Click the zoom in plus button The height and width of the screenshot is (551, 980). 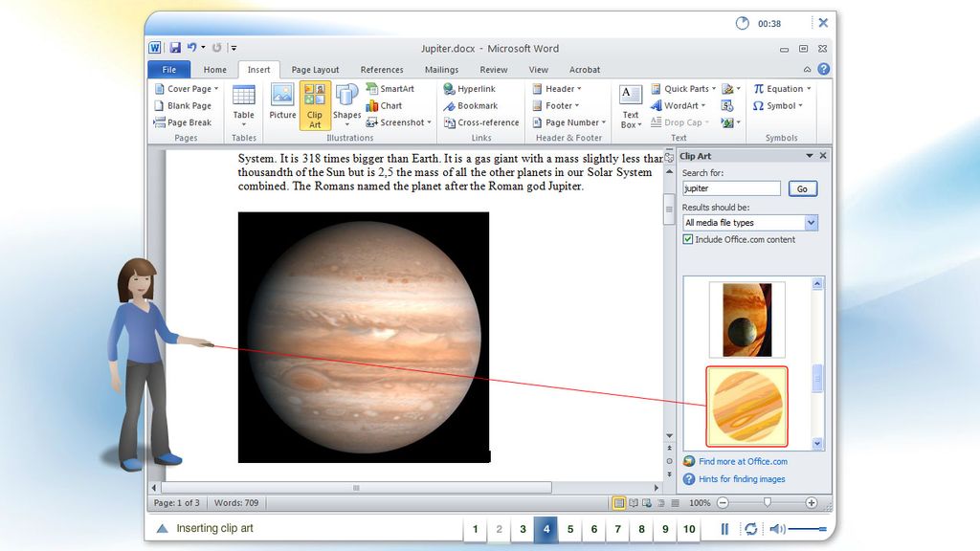pos(812,503)
